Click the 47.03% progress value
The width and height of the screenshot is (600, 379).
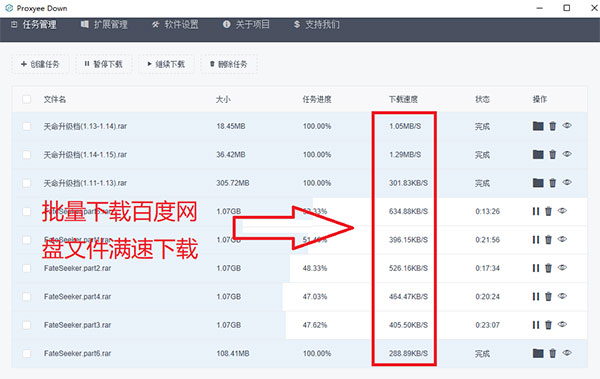315,296
